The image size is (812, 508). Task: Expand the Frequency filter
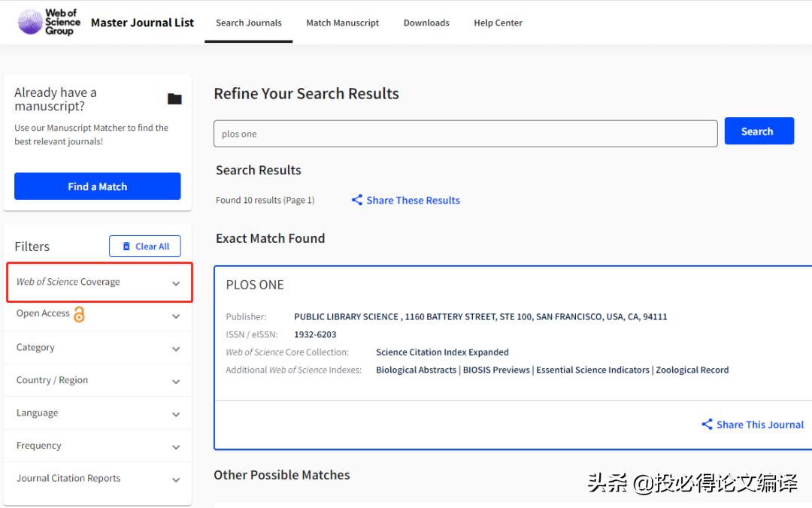tap(98, 446)
